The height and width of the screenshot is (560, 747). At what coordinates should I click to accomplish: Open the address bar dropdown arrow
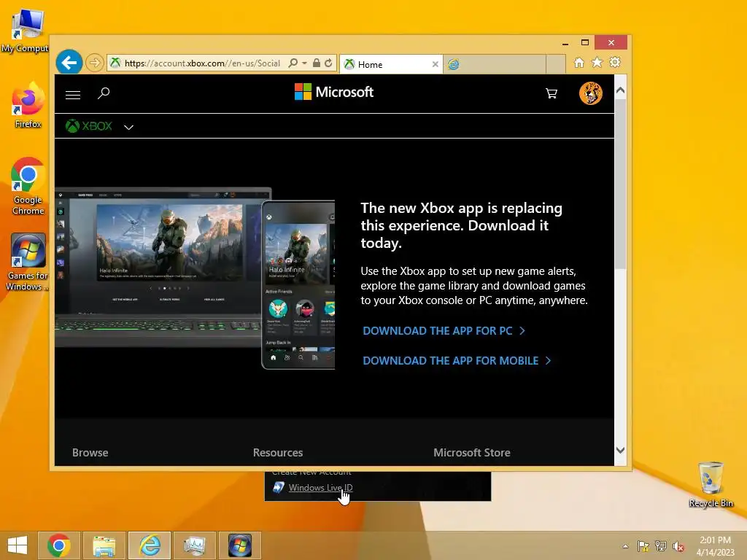click(304, 63)
